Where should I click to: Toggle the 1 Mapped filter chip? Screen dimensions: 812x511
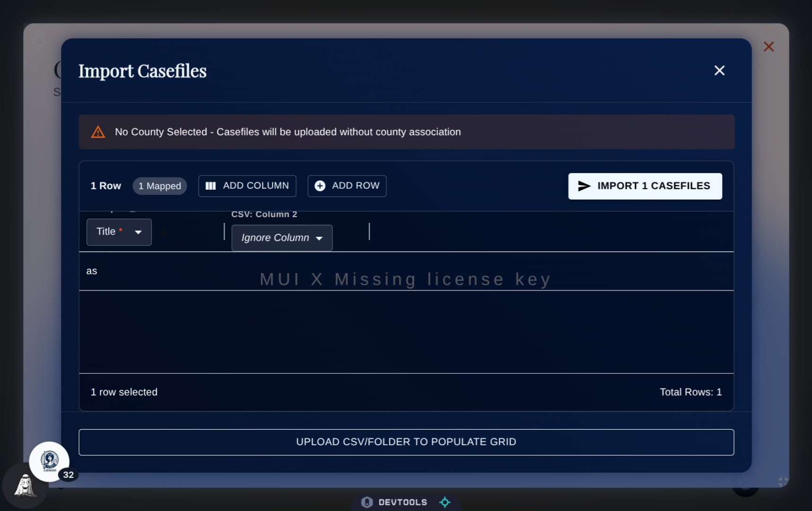[x=159, y=185]
